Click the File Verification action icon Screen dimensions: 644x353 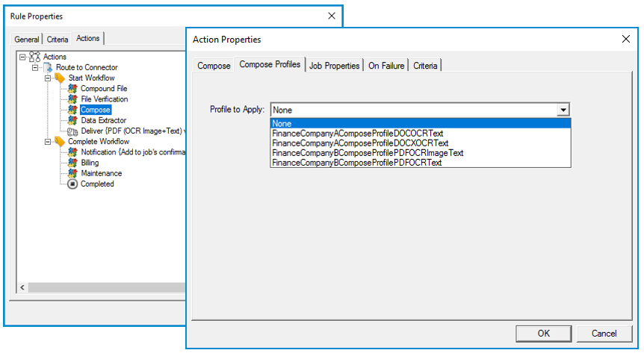click(72, 99)
